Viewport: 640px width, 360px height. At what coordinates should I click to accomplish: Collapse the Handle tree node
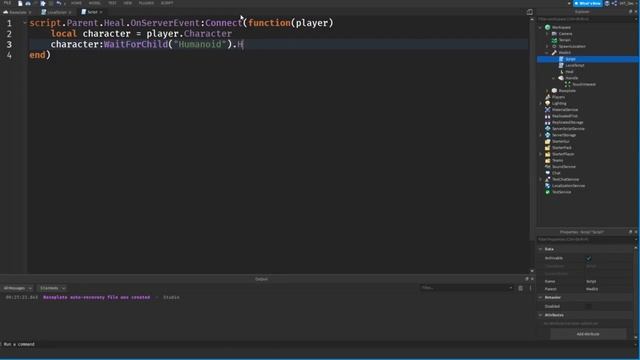coord(553,78)
